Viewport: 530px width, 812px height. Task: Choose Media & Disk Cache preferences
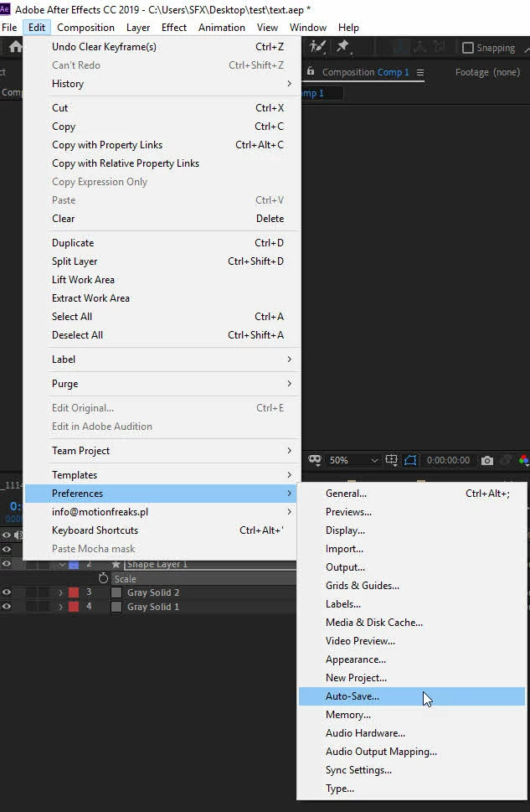(x=412, y=623)
